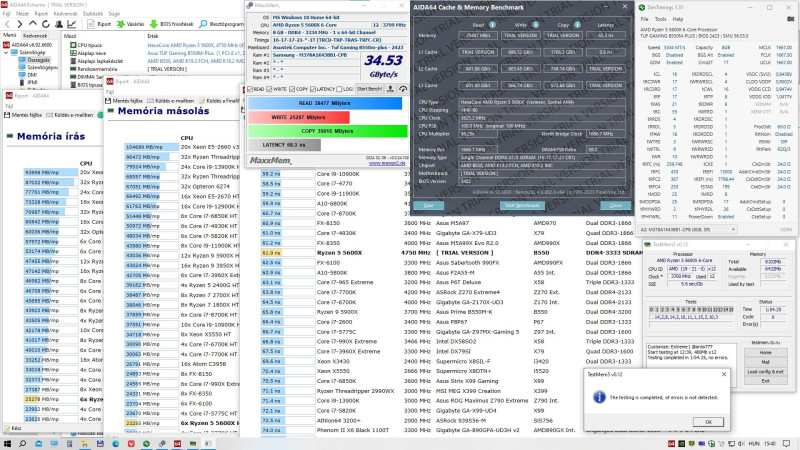
Task: Click the Exit button in TestMem5
Action: [765, 381]
